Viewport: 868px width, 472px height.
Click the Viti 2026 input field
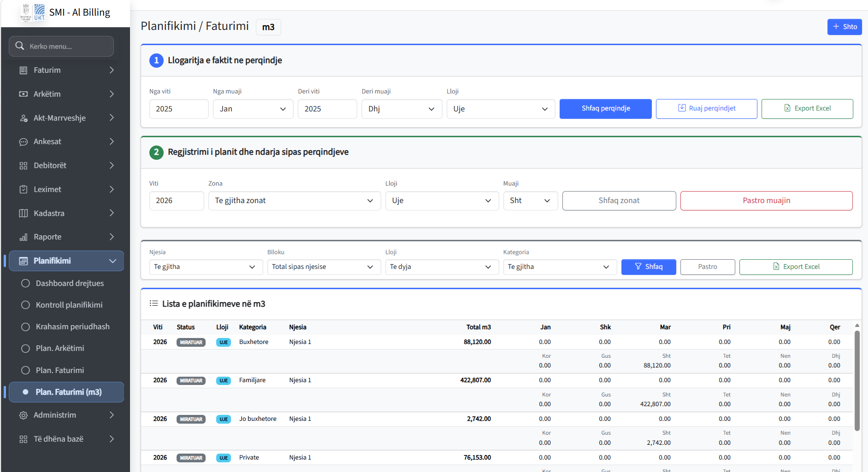pos(177,201)
